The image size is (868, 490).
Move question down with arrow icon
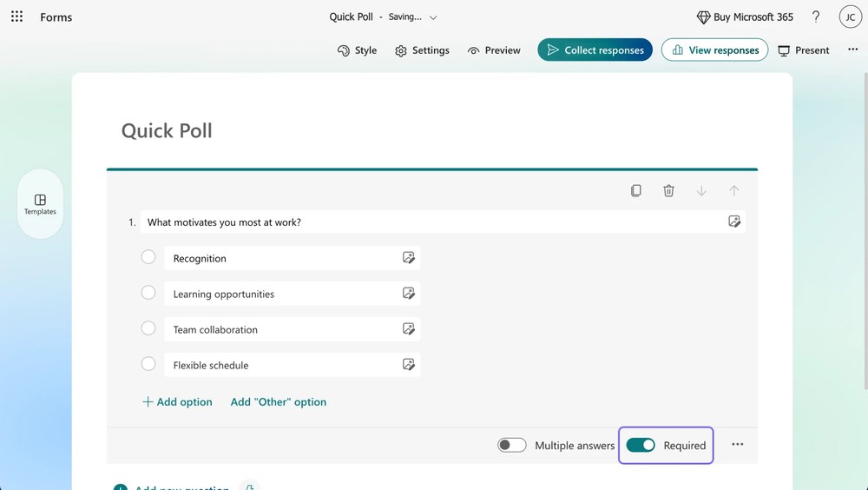point(701,190)
